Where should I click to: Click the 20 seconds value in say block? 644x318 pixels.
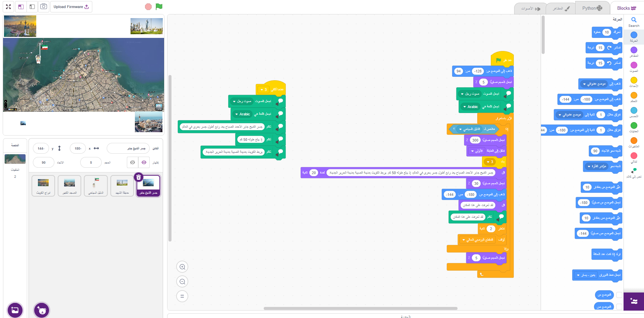pyautogui.click(x=313, y=173)
